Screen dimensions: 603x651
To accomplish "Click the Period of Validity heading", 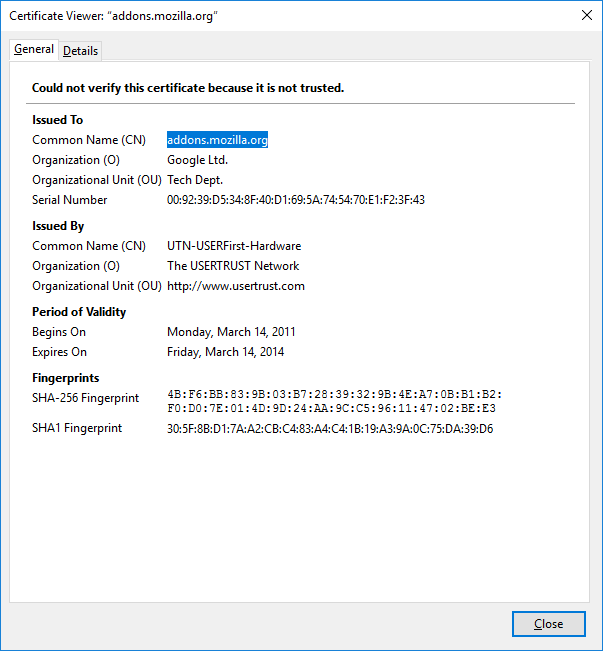I will pyautogui.click(x=79, y=312).
